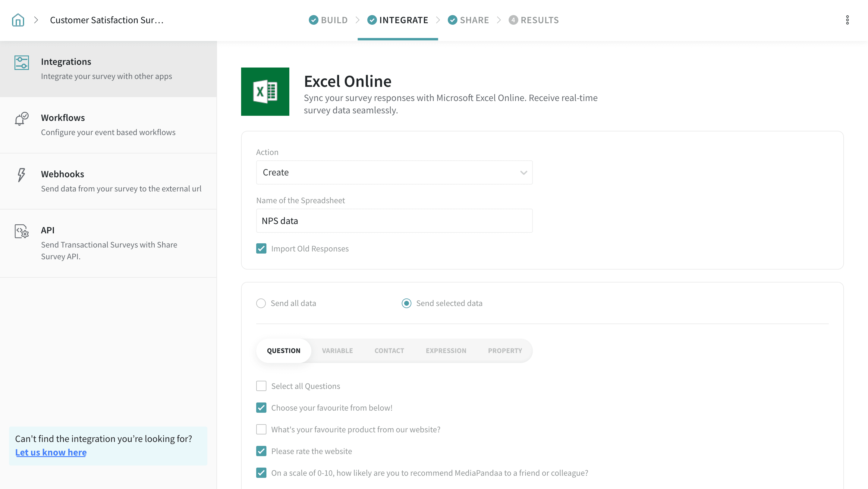Click the Webhooks lightning icon

click(21, 175)
